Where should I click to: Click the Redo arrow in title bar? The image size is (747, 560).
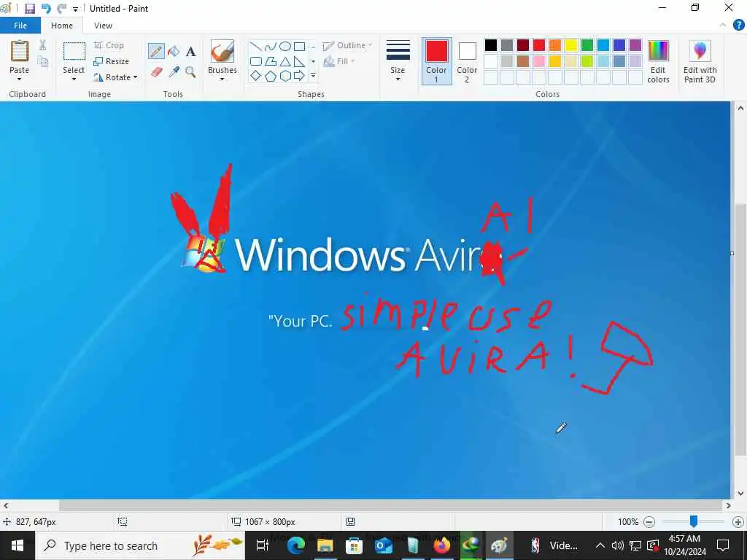[x=61, y=8]
